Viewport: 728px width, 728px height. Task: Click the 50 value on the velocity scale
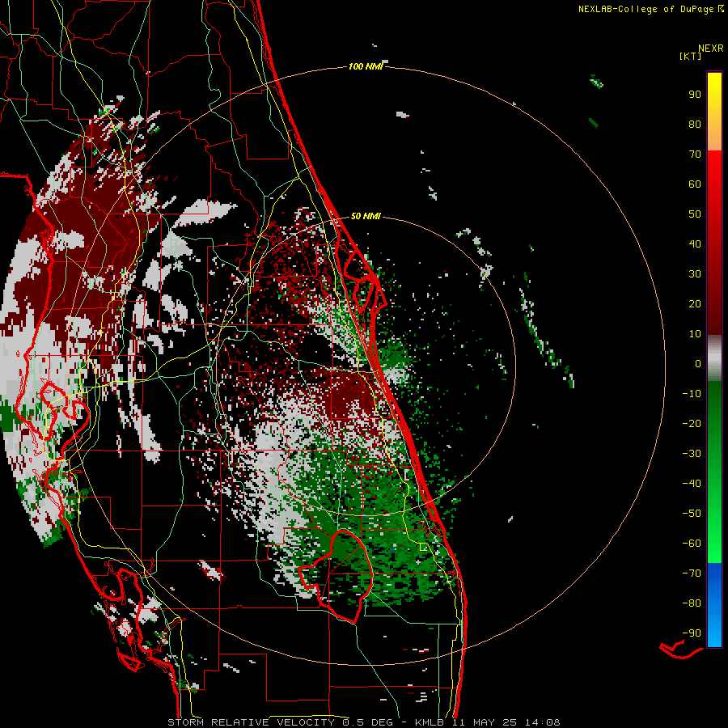click(695, 214)
